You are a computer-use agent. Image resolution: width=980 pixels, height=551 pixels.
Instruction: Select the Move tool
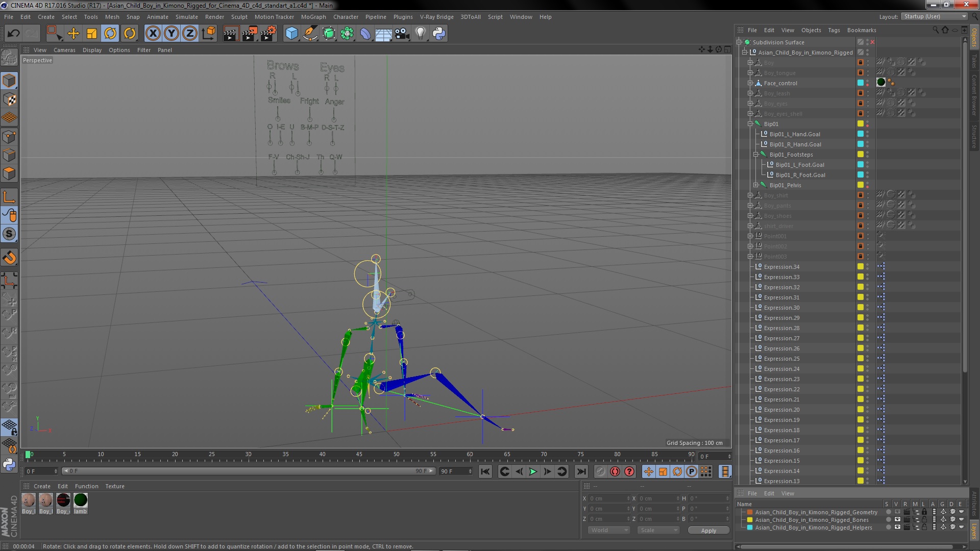(73, 34)
